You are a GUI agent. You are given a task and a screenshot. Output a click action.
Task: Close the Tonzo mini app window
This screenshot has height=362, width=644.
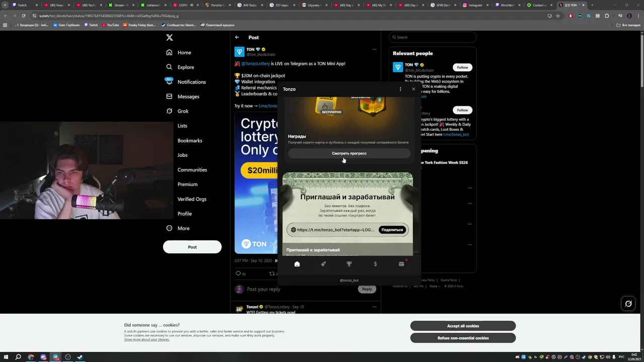[x=414, y=89]
